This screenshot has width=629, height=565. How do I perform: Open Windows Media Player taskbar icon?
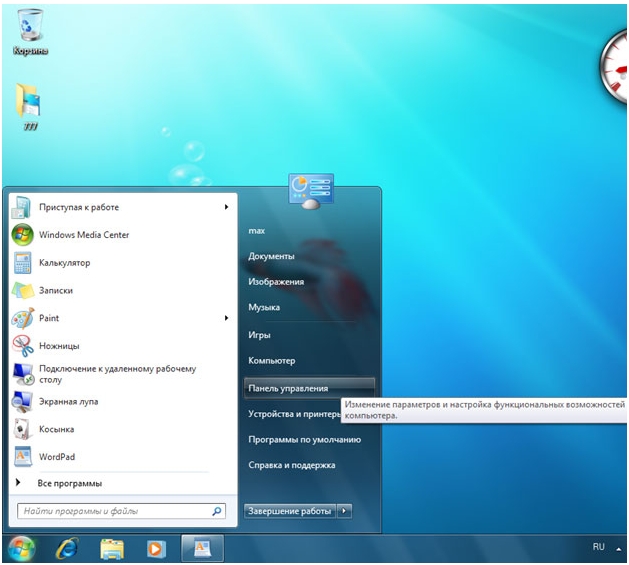(155, 548)
